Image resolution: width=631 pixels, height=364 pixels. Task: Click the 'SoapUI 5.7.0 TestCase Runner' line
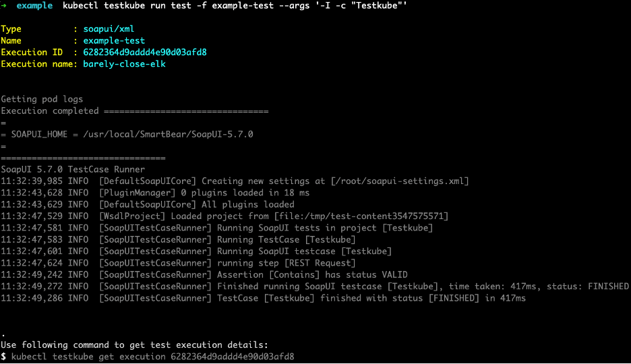click(x=73, y=169)
